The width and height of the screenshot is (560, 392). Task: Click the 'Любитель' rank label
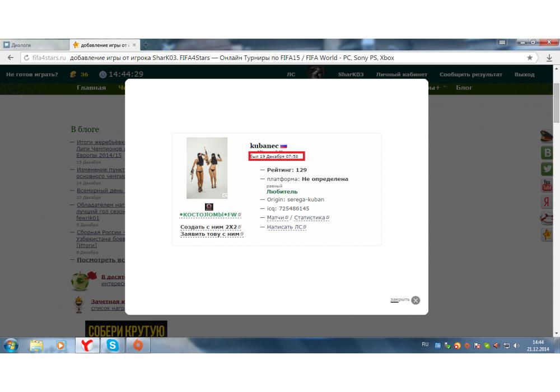point(282,192)
